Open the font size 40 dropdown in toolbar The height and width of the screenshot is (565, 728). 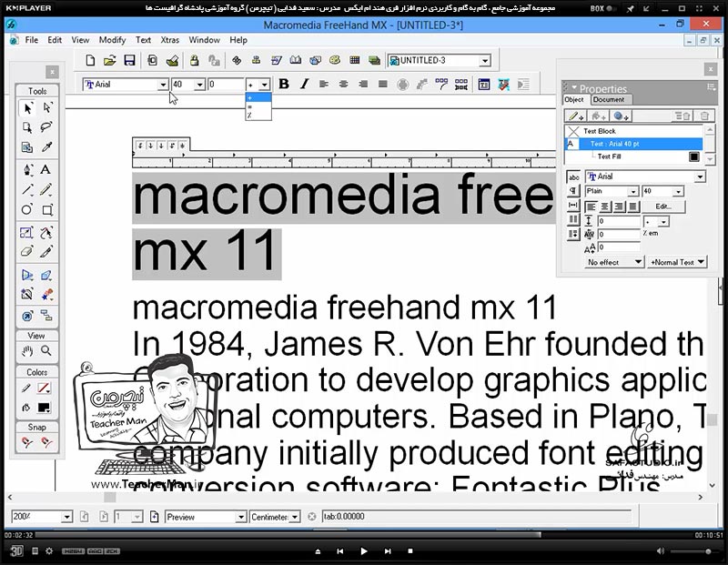(199, 85)
